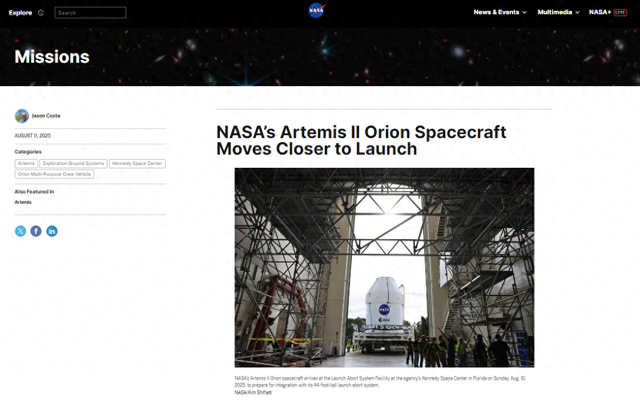Viewport: 640px width, 400px height.
Task: Click the icon next to Explore
Action: pyautogui.click(x=41, y=13)
